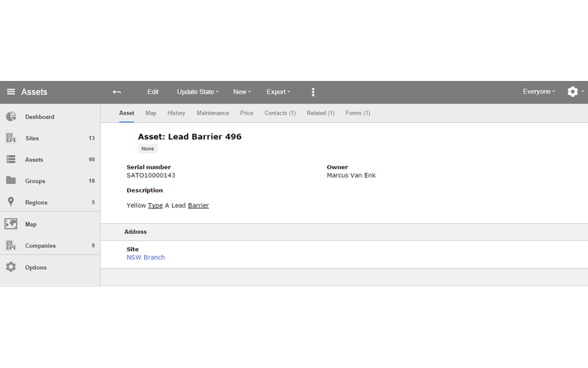This screenshot has width=588, height=368.
Task: Click the Sites building icon
Action: (x=11, y=138)
